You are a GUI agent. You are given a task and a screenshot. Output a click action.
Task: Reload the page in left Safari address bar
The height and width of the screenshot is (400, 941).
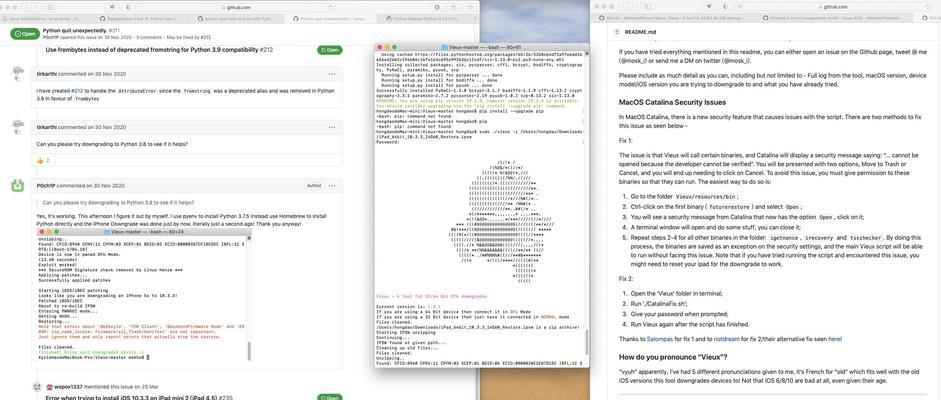coord(331,7)
